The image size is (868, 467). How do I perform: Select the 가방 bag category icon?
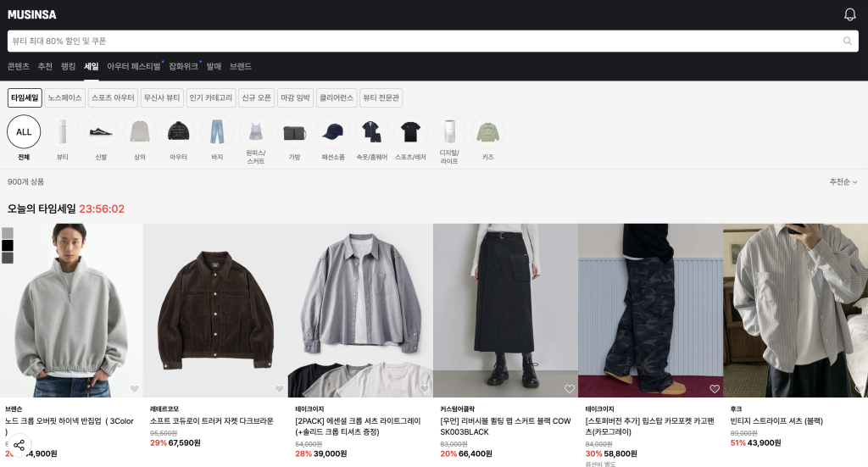coord(294,132)
